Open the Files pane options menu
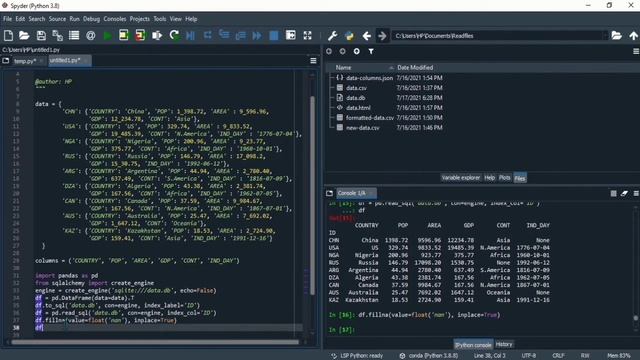Viewport: 640px width, 360px height. pyautogui.click(x=636, y=51)
